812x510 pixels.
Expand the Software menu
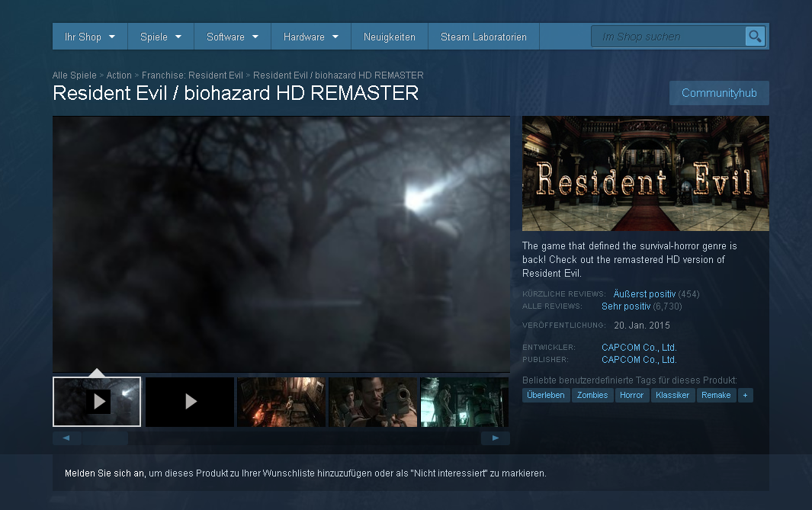(x=233, y=37)
